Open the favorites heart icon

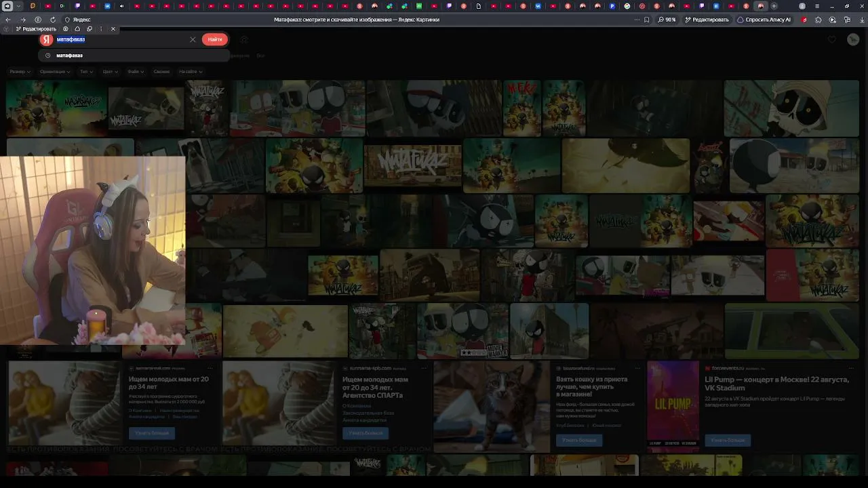click(832, 39)
